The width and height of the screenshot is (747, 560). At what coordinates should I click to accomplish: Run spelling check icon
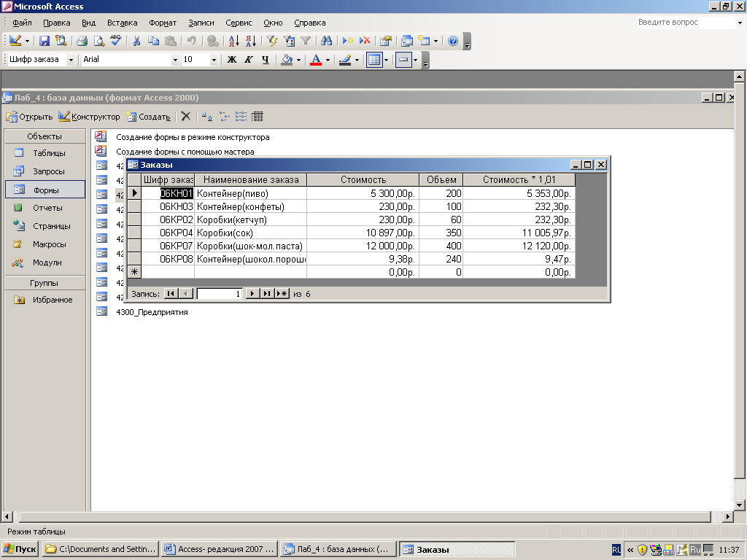tap(116, 41)
